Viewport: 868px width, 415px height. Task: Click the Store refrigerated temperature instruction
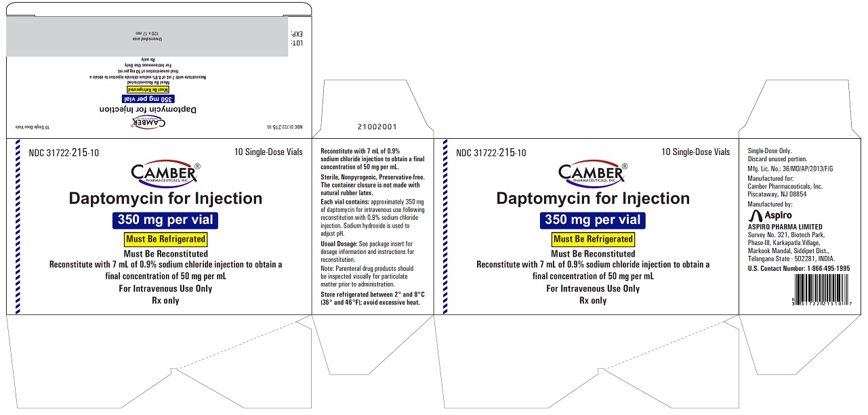pyautogui.click(x=370, y=299)
